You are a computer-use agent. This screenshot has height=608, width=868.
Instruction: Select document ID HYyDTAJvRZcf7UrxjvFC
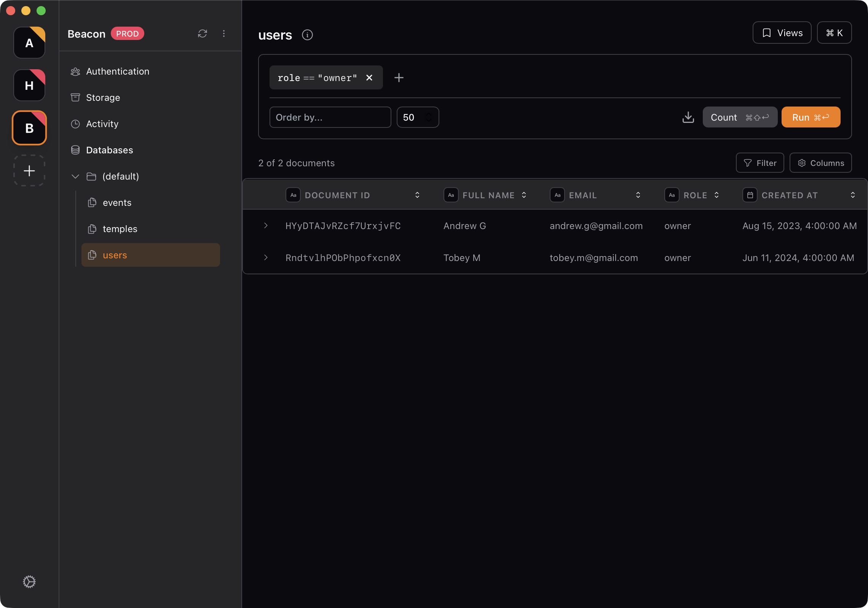pyautogui.click(x=343, y=226)
